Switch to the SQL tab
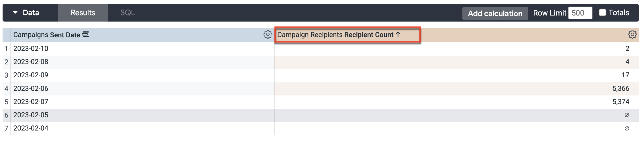Viewport: 644px width, 142px height. click(127, 13)
